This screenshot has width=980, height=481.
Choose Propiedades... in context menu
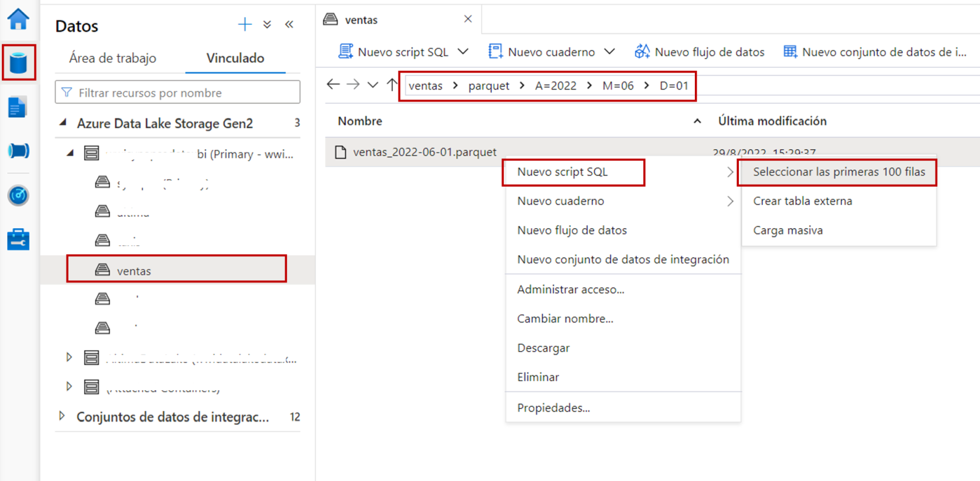coord(623,408)
